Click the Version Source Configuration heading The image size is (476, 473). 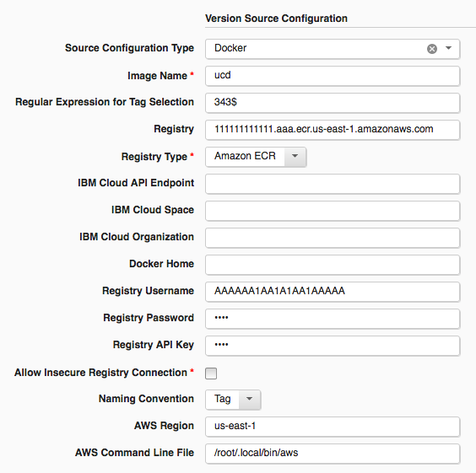pos(276,19)
